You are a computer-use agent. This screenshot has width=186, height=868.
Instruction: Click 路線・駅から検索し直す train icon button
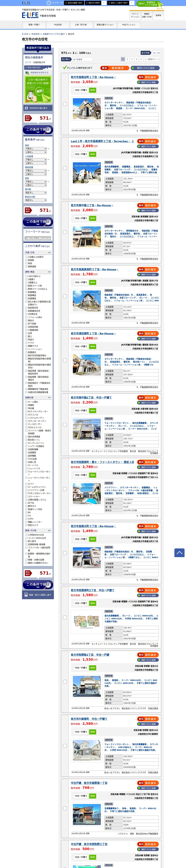(38, 595)
